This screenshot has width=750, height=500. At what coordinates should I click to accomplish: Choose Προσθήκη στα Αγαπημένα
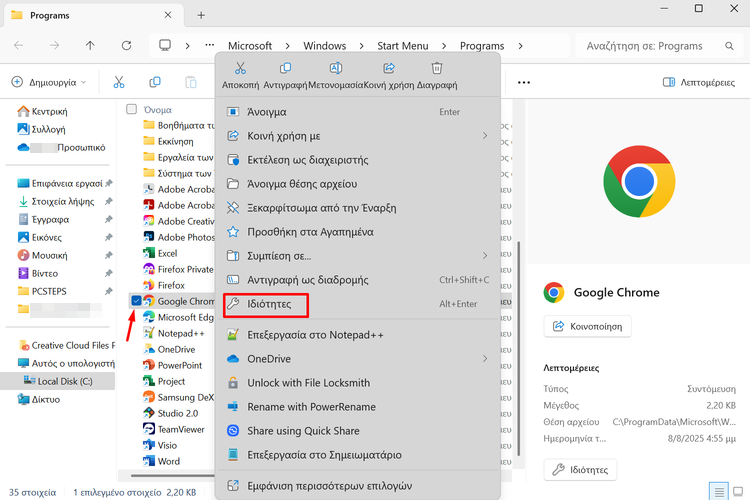tap(358, 232)
